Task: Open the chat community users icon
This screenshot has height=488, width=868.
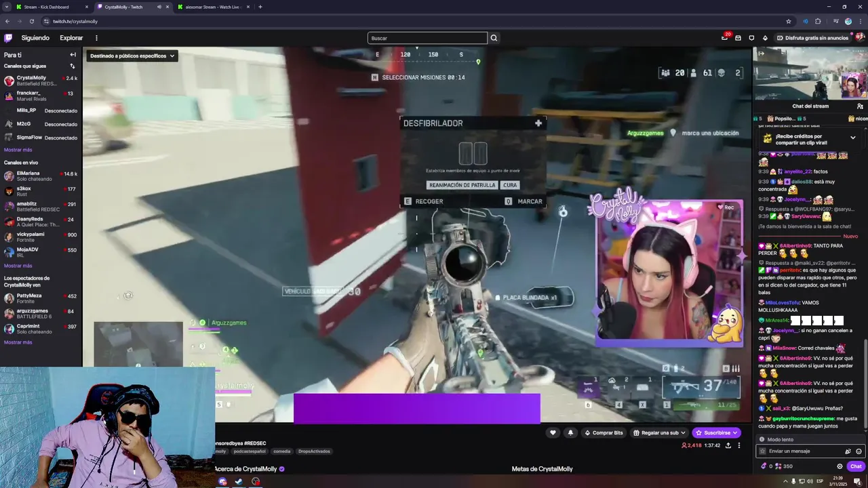Action: point(860,106)
